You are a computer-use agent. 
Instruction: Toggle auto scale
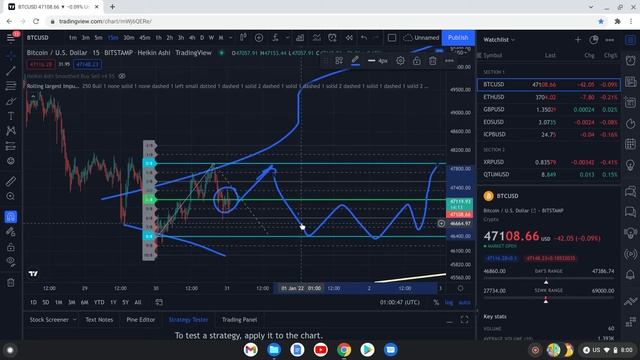[x=464, y=302]
